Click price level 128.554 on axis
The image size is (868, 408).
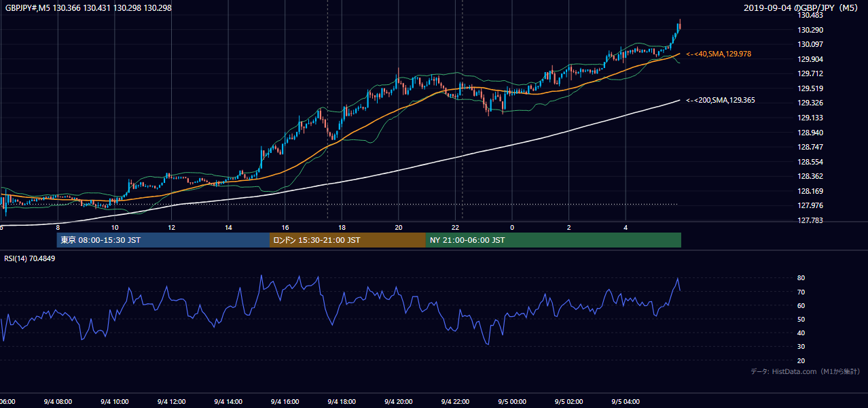click(810, 162)
